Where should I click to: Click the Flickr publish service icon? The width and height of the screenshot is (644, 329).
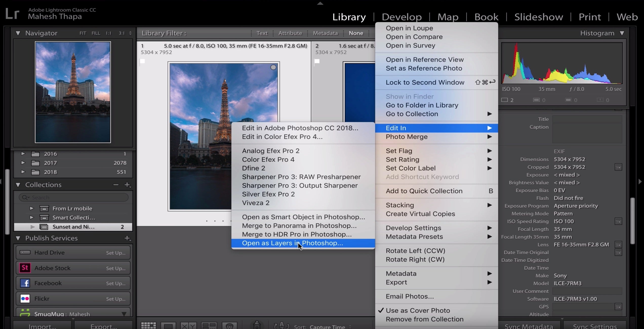pyautogui.click(x=25, y=298)
